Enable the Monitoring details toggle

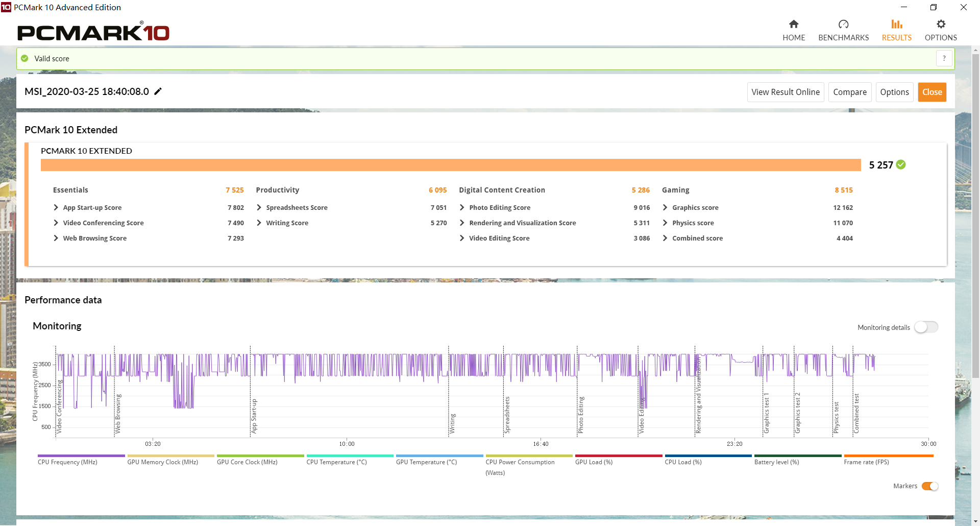click(926, 327)
